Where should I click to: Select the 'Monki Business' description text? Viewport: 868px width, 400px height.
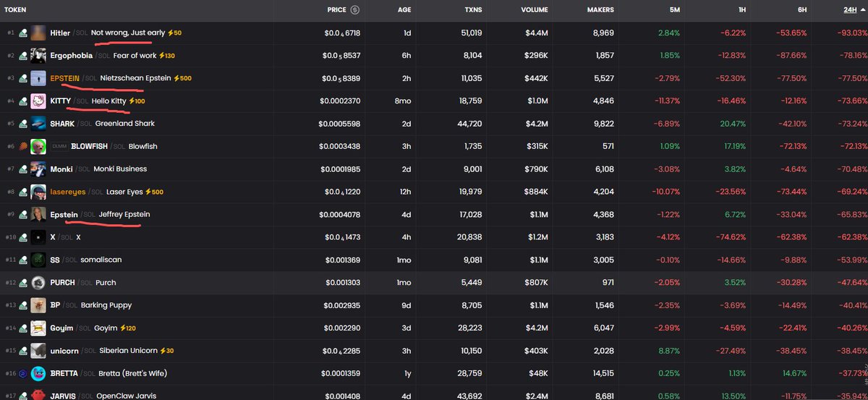click(x=120, y=169)
